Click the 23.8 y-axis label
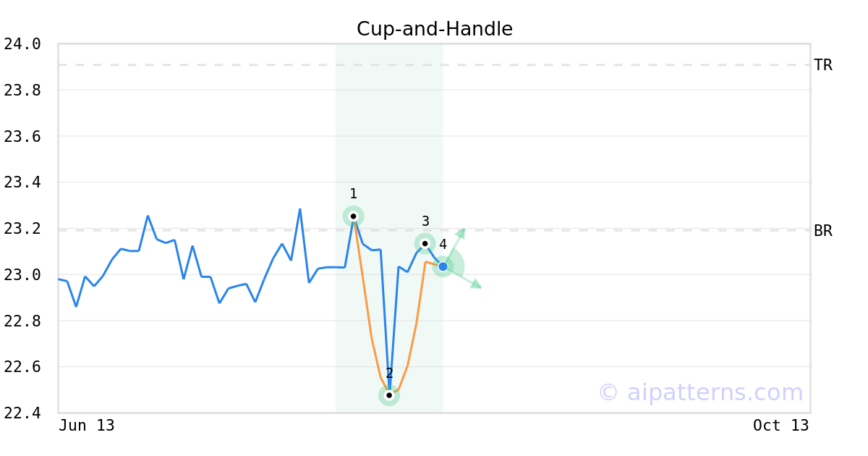 22,90
